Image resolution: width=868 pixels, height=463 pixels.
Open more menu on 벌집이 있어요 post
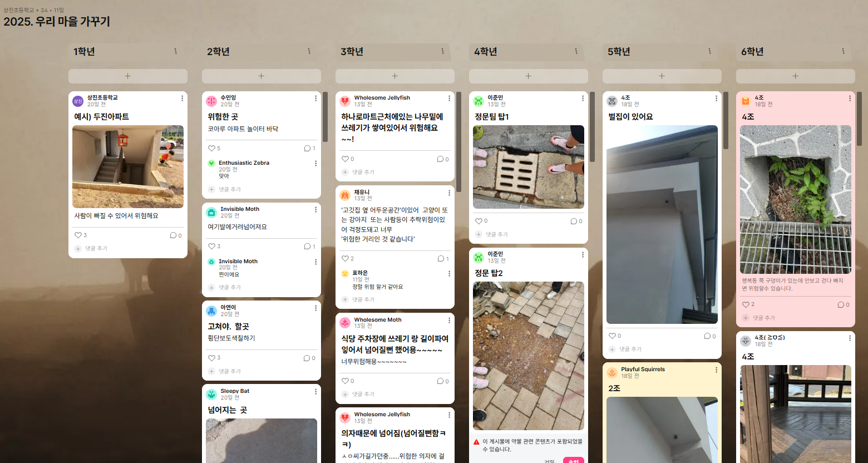(x=716, y=98)
